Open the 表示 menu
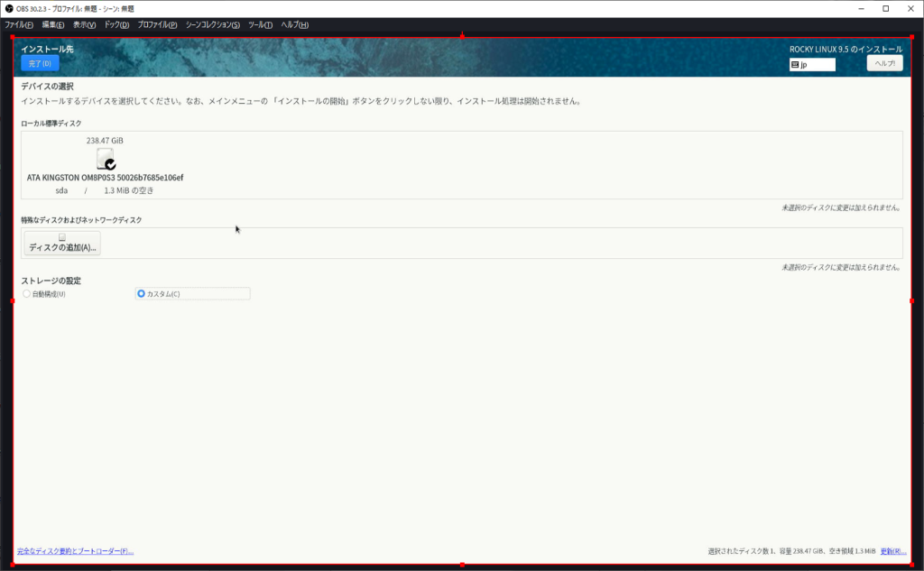Image resolution: width=924 pixels, height=571 pixels. click(x=84, y=24)
